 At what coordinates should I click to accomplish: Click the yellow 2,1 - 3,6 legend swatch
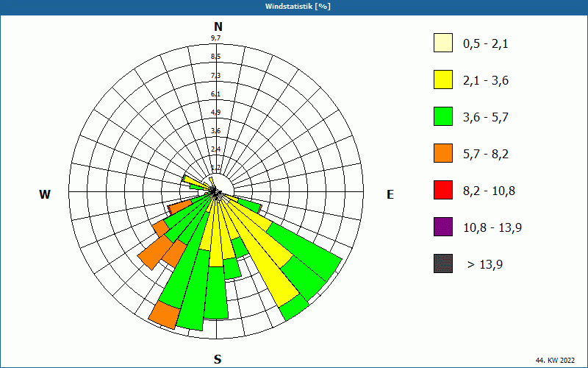tap(443, 79)
